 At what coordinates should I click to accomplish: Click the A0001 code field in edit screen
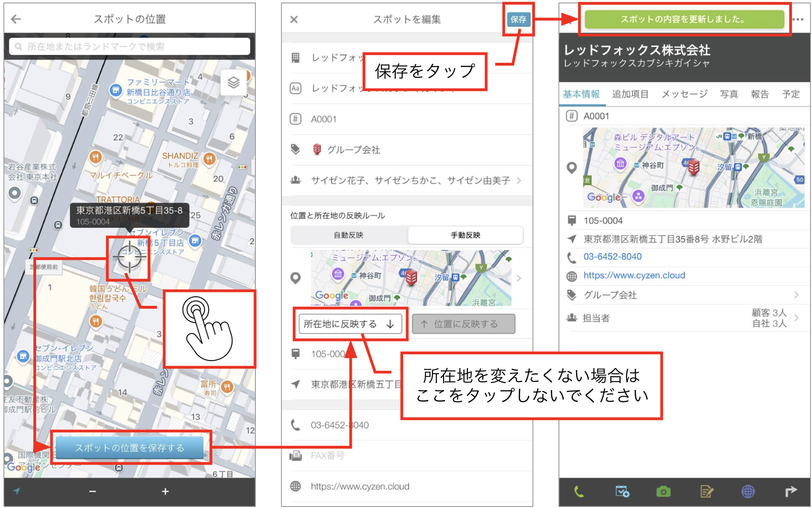pyautogui.click(x=407, y=119)
